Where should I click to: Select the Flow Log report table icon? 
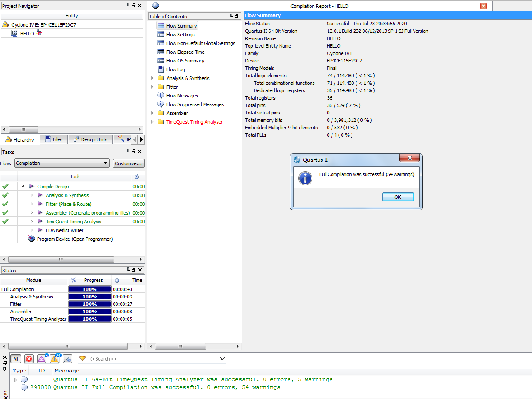(161, 69)
